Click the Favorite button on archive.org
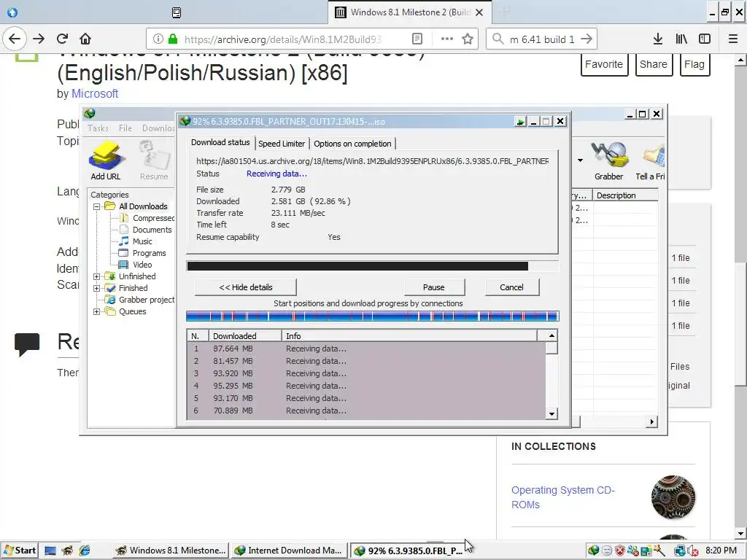 coord(604,64)
